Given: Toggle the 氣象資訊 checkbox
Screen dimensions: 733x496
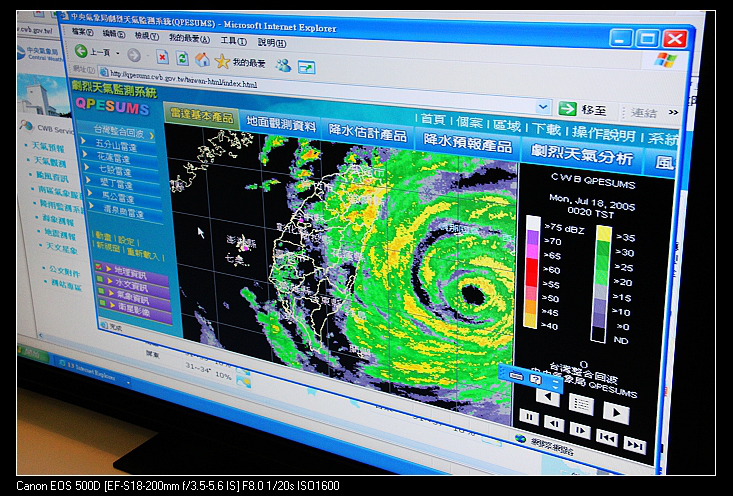Looking at the screenshot, I should click(x=101, y=292).
